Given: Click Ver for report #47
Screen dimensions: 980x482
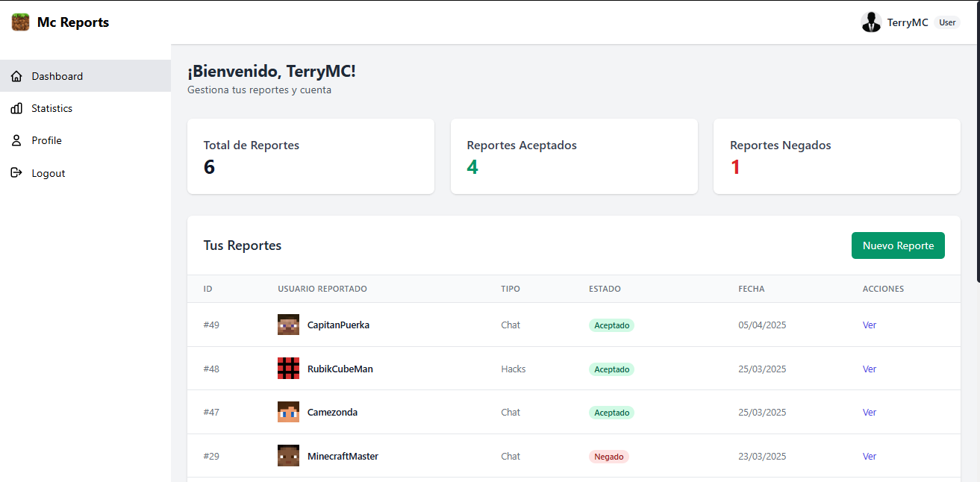Looking at the screenshot, I should coord(870,412).
